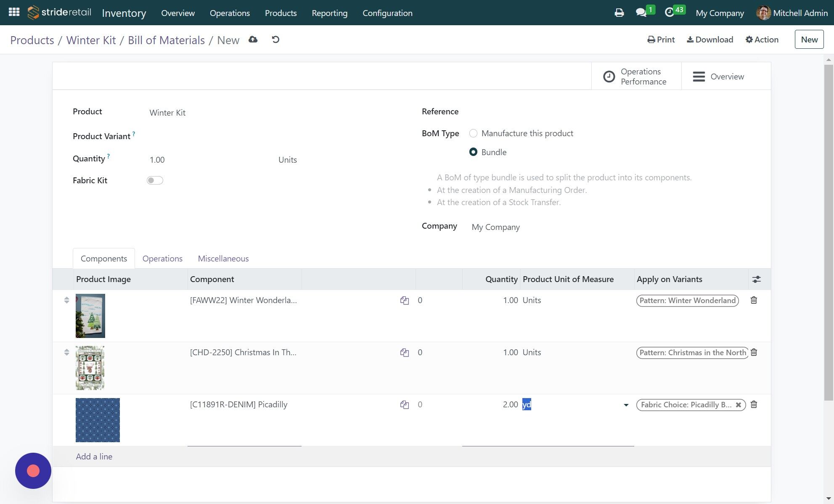Expand the unit of measure dropdown for Picadilly
Image resolution: width=834 pixels, height=504 pixels.
(x=626, y=405)
